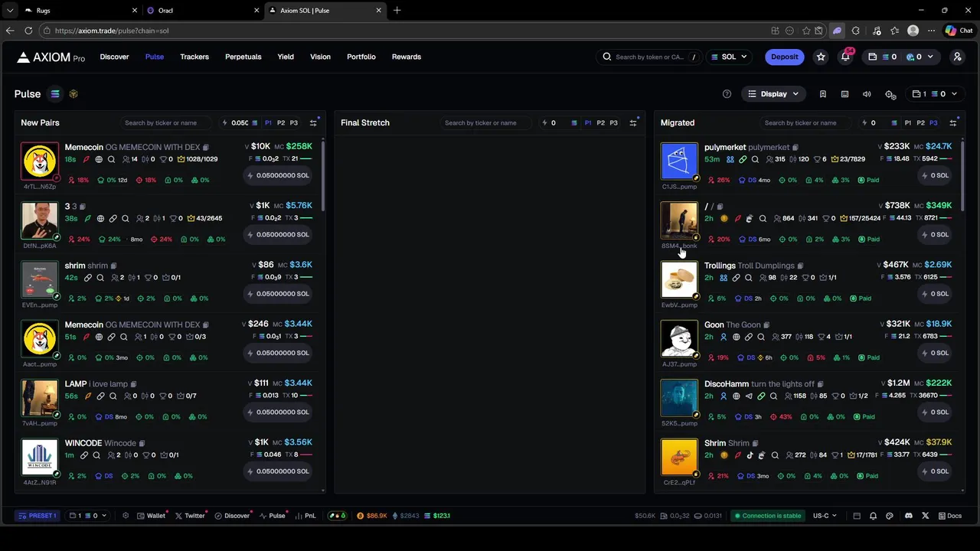Open the Trackers nav tab
Screen dimensions: 980x551
click(194, 57)
